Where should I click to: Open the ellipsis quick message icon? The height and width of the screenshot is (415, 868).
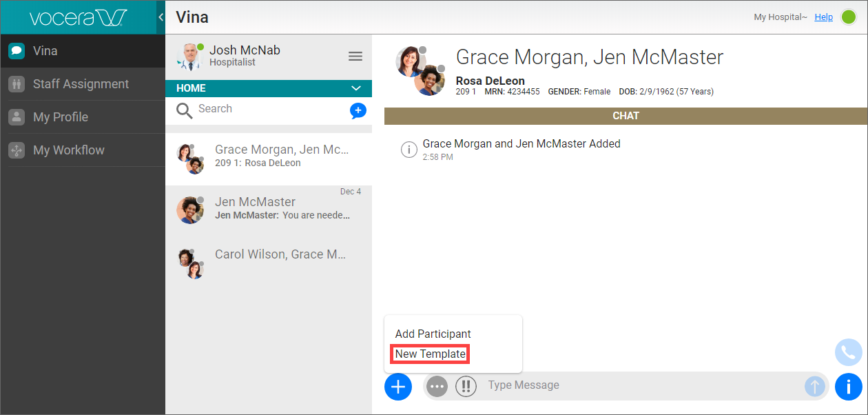coord(437,387)
